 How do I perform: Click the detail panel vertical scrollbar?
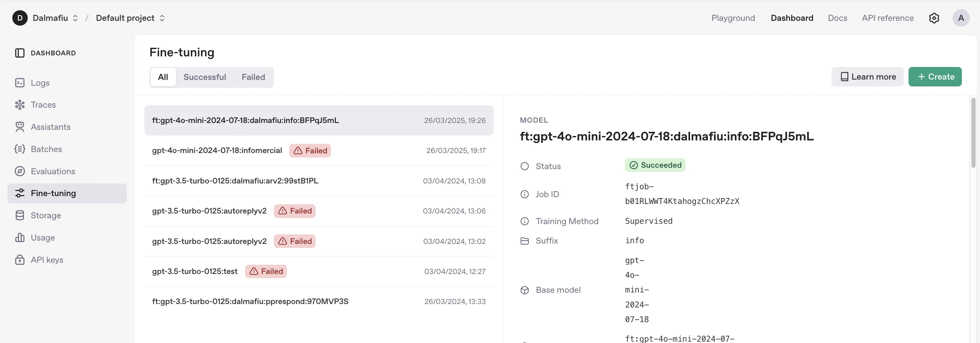pyautogui.click(x=973, y=133)
